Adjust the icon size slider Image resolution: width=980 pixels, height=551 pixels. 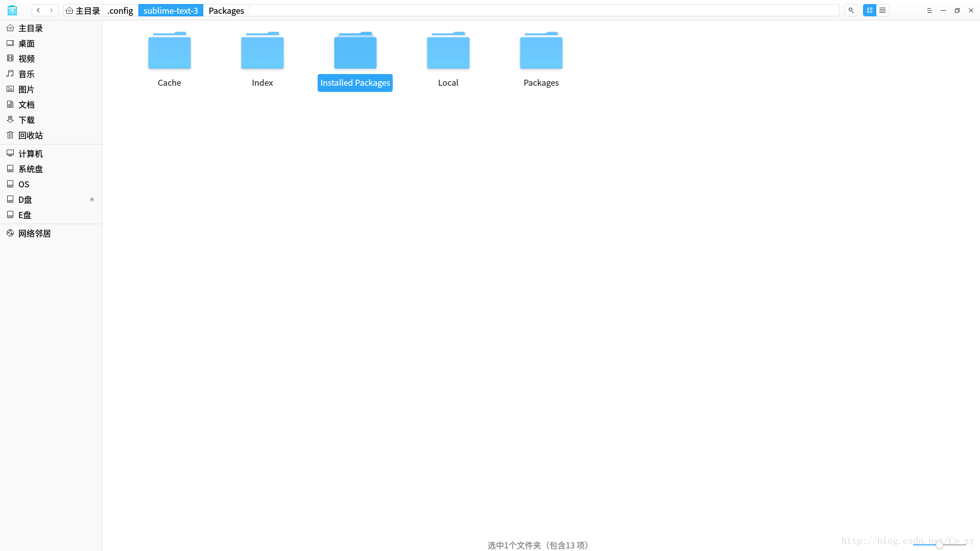[x=939, y=545]
